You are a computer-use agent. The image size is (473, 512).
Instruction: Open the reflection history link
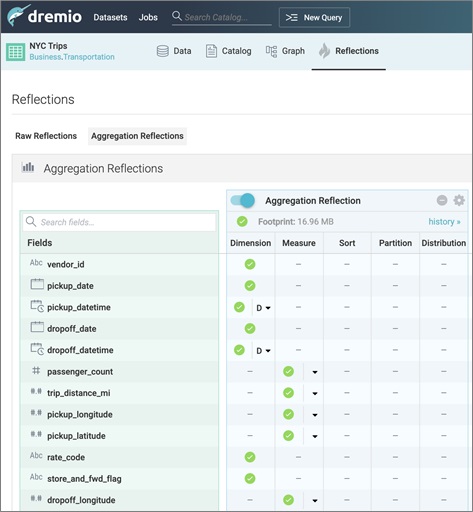coord(444,222)
